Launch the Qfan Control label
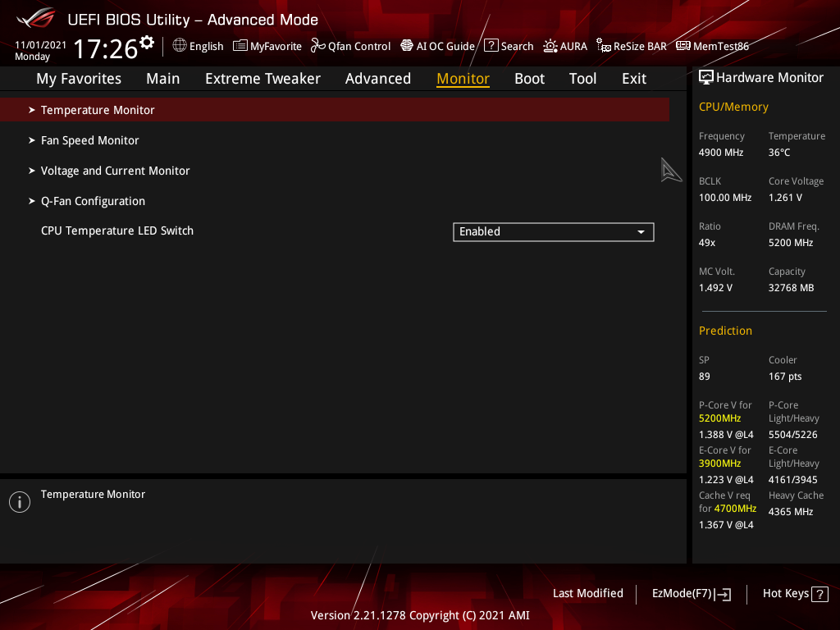 (x=359, y=47)
